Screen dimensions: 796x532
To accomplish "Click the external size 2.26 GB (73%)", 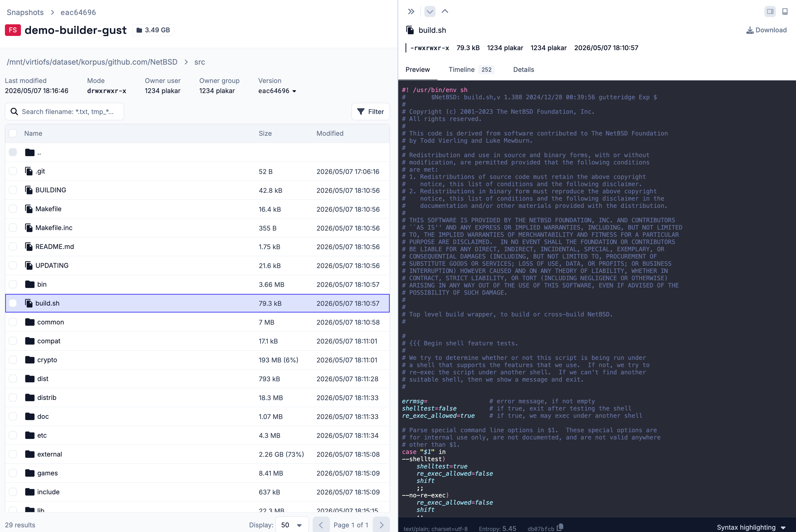I will [x=281, y=454].
